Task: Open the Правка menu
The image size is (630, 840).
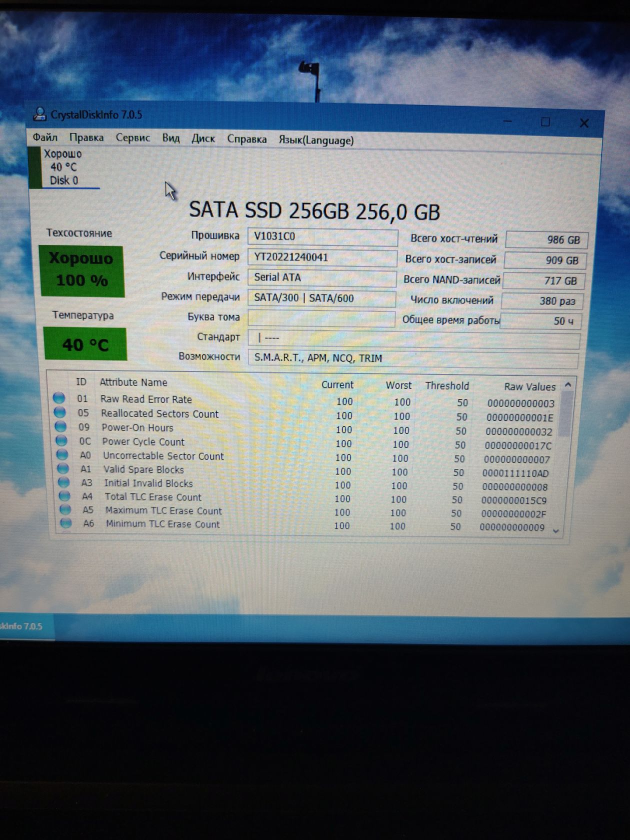Action: (86, 137)
